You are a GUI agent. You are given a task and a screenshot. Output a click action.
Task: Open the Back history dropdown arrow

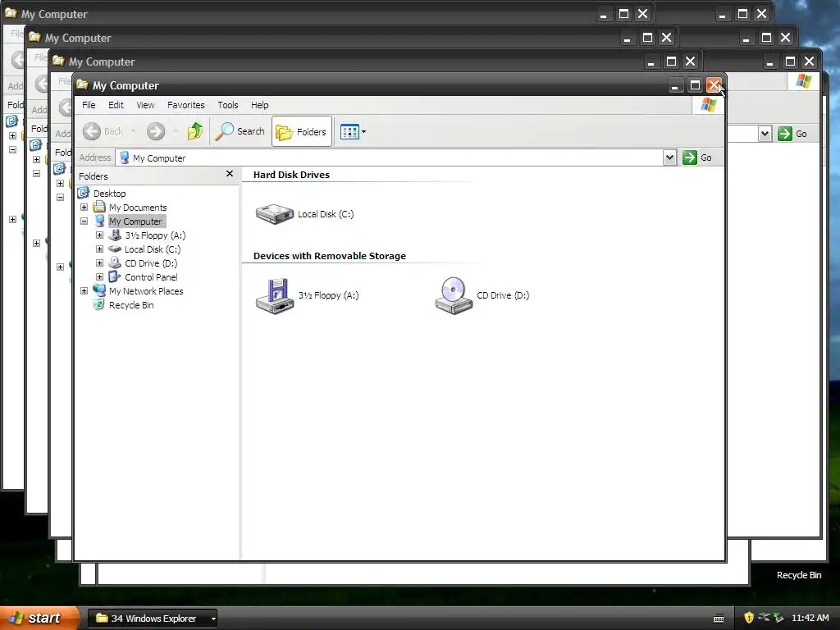133,131
